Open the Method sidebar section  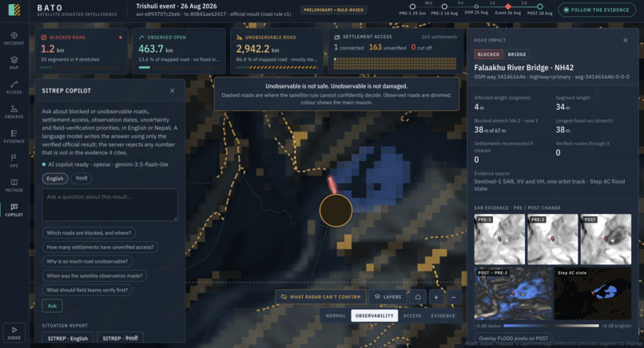point(14,185)
